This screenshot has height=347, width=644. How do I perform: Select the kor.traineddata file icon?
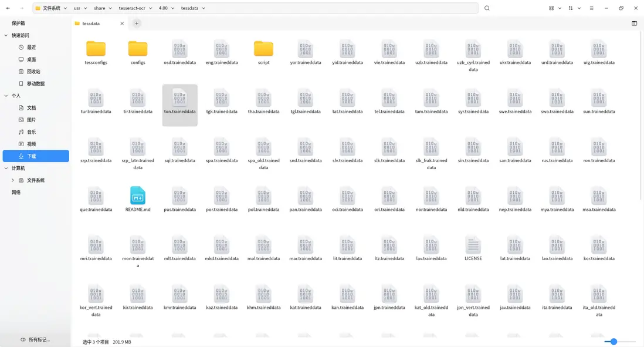tap(599, 245)
